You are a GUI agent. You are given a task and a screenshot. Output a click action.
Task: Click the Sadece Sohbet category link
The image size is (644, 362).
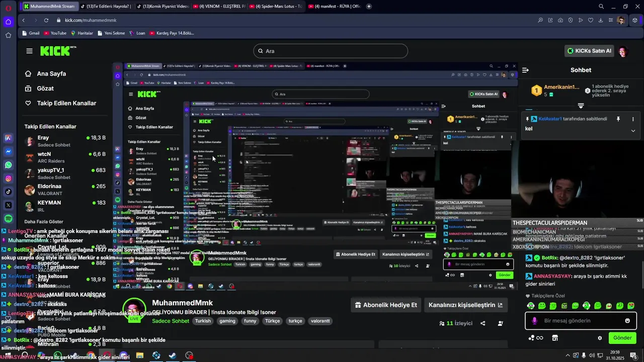[171, 321]
